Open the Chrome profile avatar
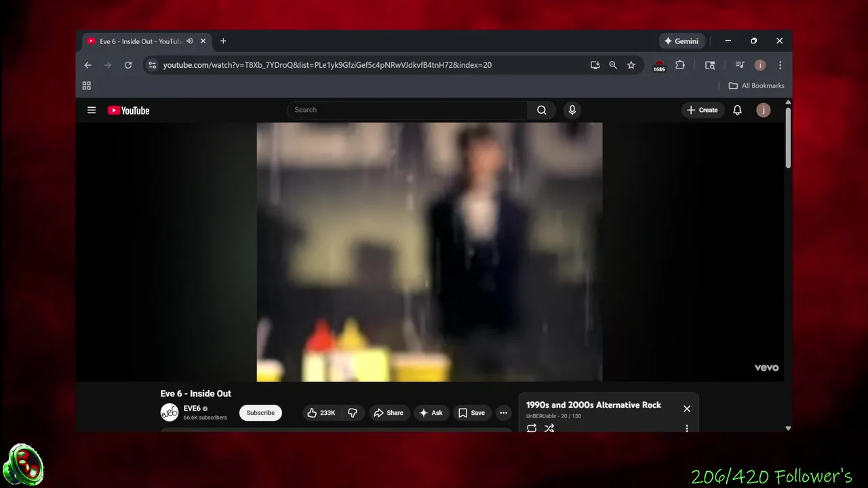Screen dimensions: 868x488 point(760,65)
